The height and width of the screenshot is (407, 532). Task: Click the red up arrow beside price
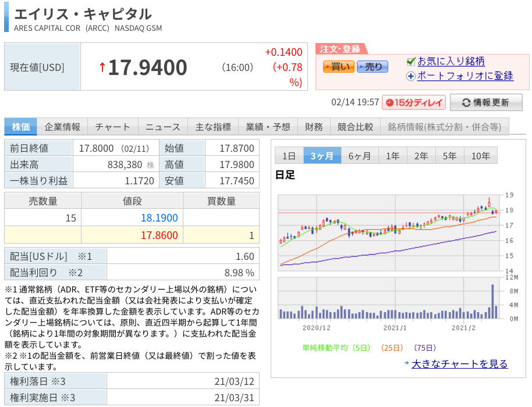click(x=102, y=67)
